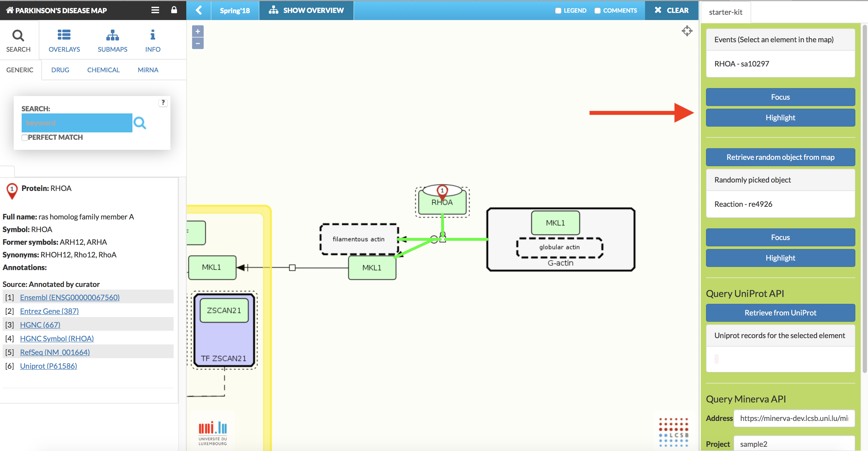Open the Uniprot (P61586) link
Image resolution: width=868 pixels, height=451 pixels.
(49, 366)
